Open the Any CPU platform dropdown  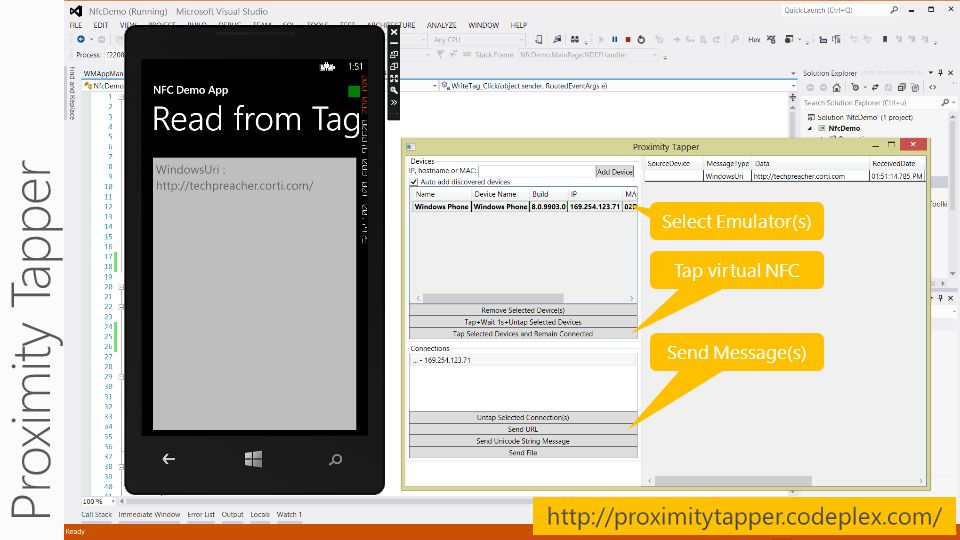[522, 40]
